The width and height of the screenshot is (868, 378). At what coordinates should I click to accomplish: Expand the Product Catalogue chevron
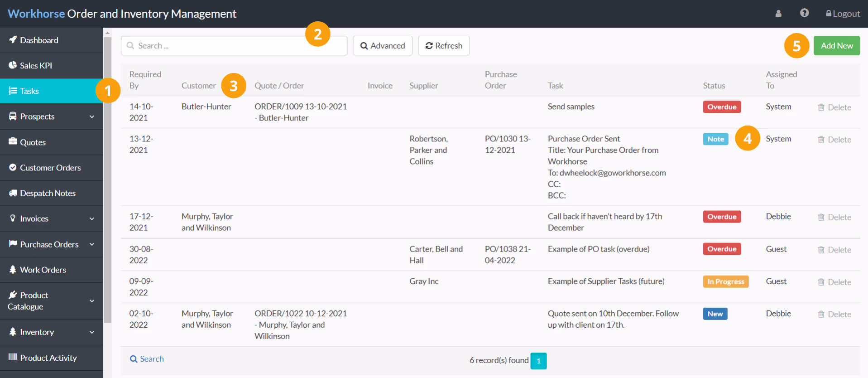tap(92, 301)
